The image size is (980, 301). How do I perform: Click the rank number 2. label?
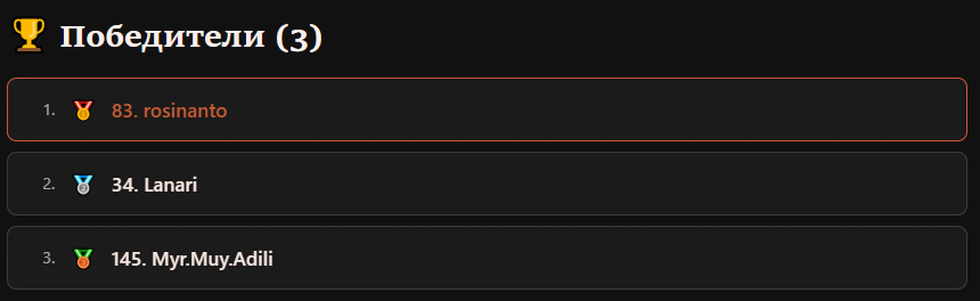pyautogui.click(x=49, y=184)
